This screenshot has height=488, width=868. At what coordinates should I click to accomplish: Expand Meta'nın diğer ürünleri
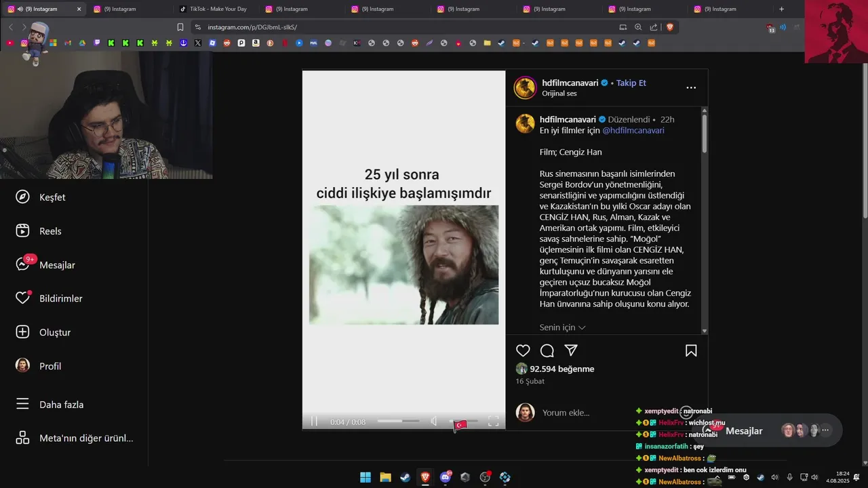[x=75, y=438]
